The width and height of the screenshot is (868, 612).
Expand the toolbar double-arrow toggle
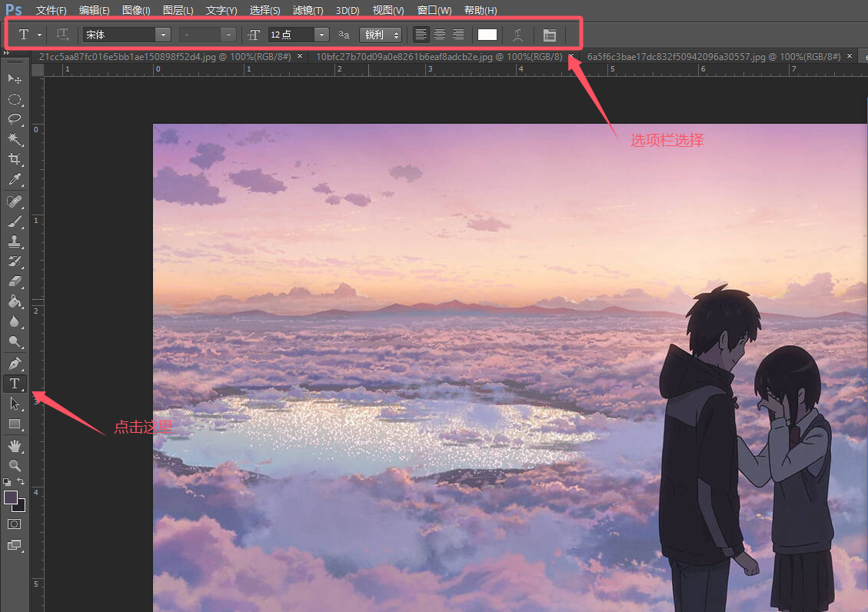click(x=7, y=52)
